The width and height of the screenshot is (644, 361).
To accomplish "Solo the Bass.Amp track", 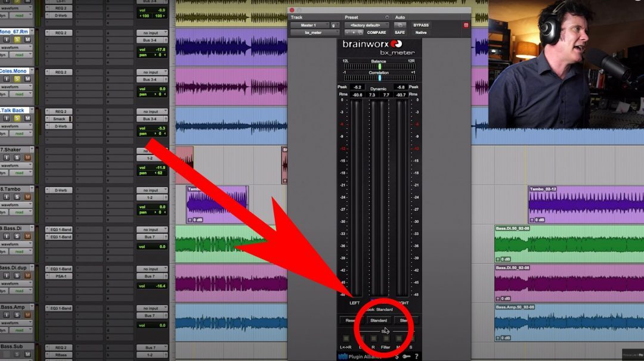I will (x=17, y=315).
